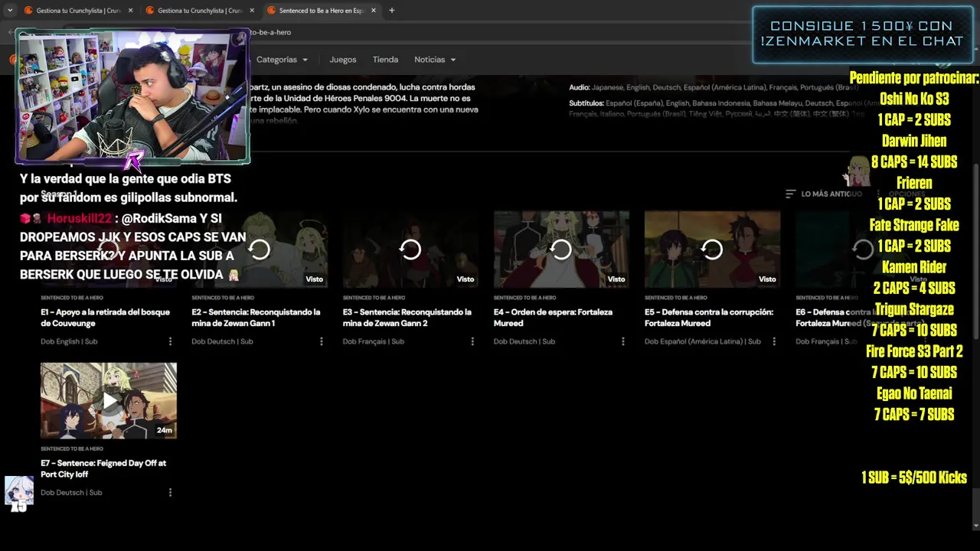Click the sort icon beside Lo más antiguo
The width and height of the screenshot is (980, 551).
791,194
